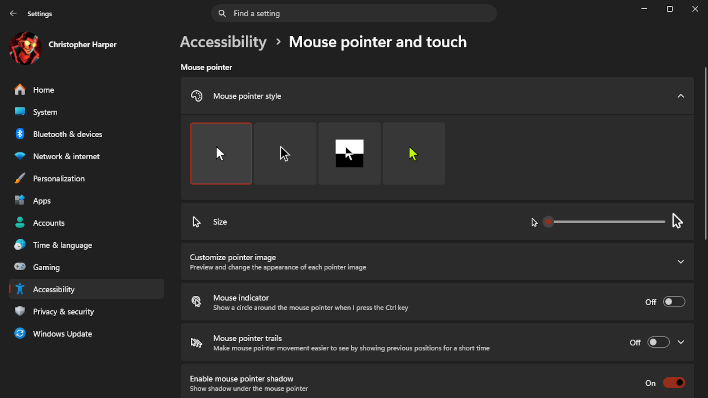Click the Apps icon in sidebar

[20, 200]
